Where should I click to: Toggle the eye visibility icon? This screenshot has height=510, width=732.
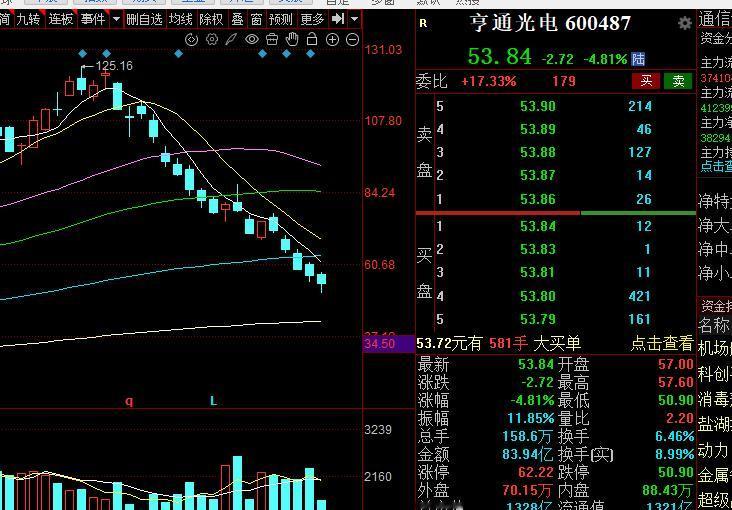(x=252, y=40)
